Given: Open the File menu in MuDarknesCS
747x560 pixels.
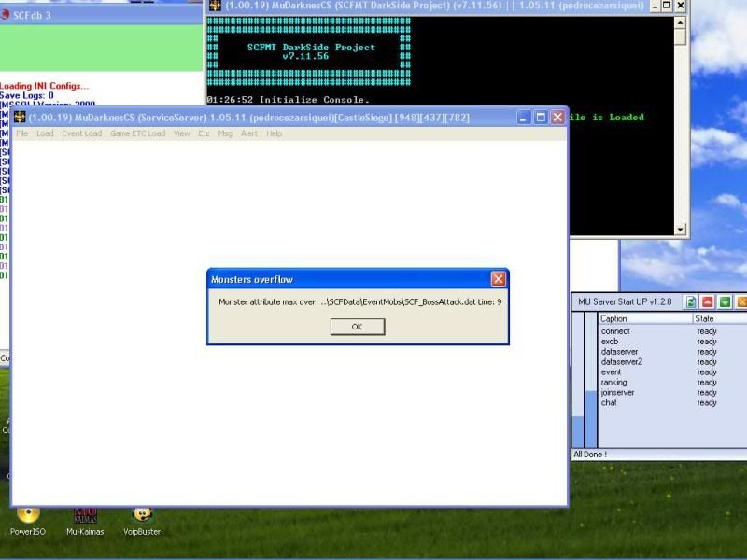Looking at the screenshot, I should click(21, 133).
